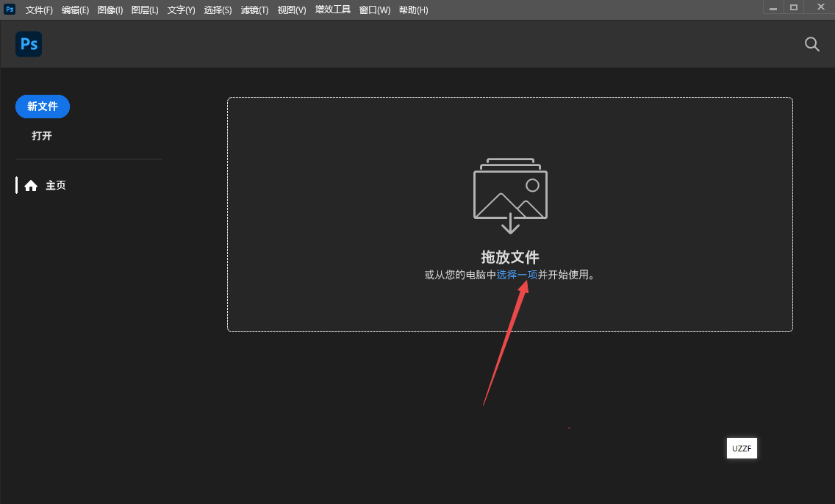Open the 帮助(H) menu
The height and width of the screenshot is (504, 835).
[x=413, y=10]
